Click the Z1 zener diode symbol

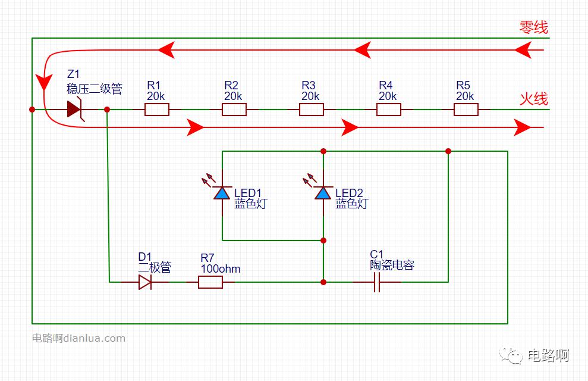pos(74,110)
